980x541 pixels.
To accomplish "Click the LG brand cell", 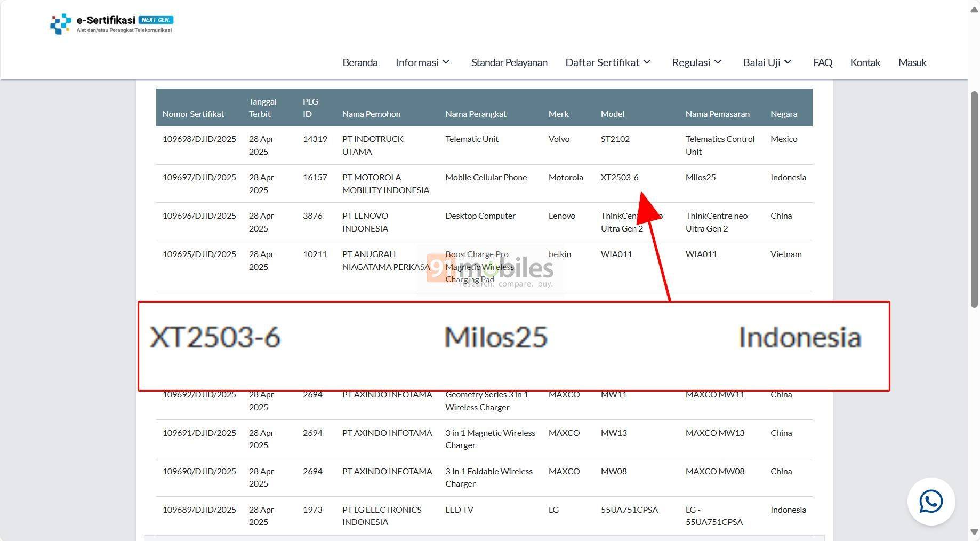I will tap(553, 510).
